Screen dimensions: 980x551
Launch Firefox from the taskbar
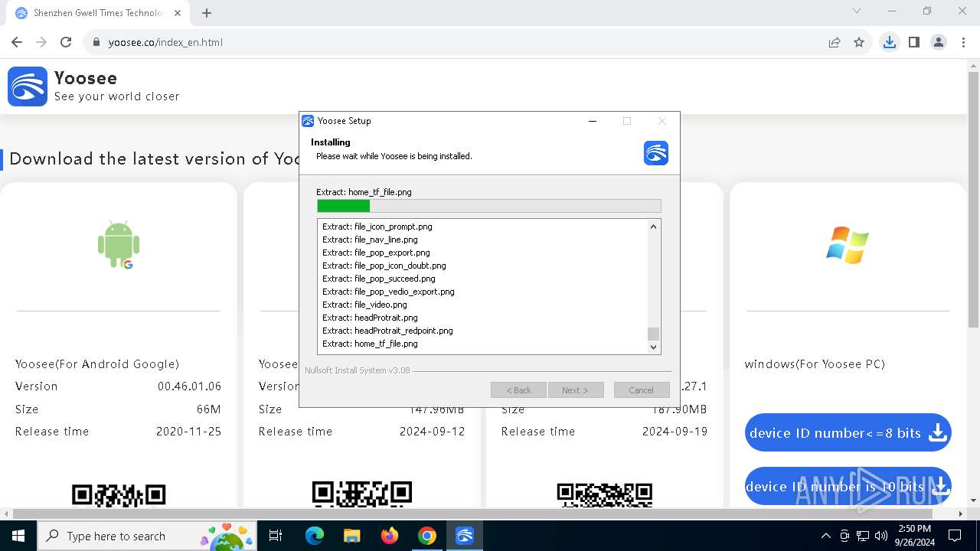pyautogui.click(x=389, y=536)
